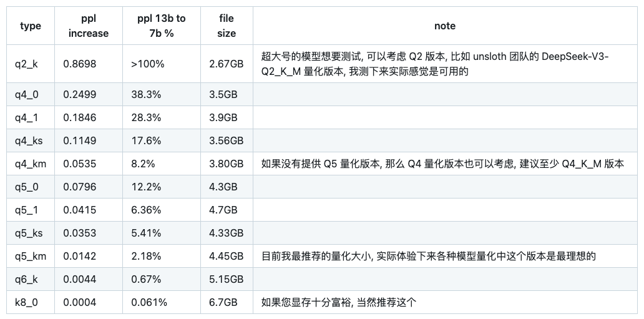Click the note mentioning DeepSeek-V3-Q2_K_M
Viewport: 644px width, 319px height.
434,64
